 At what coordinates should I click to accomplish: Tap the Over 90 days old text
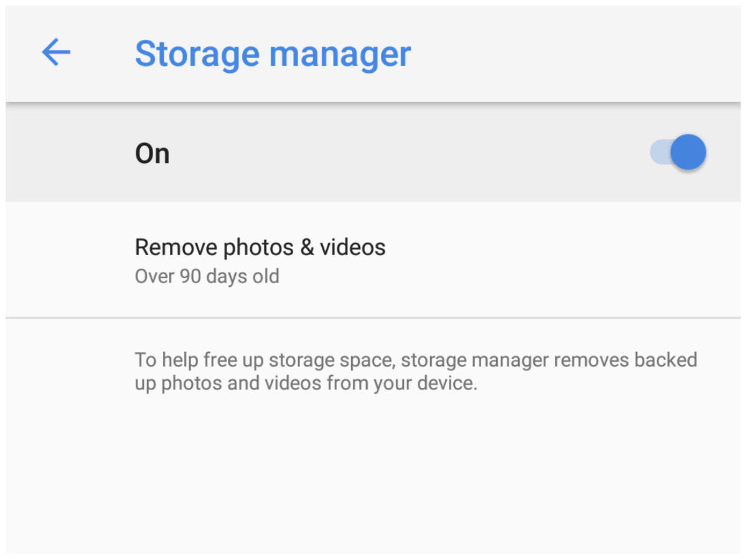[207, 276]
